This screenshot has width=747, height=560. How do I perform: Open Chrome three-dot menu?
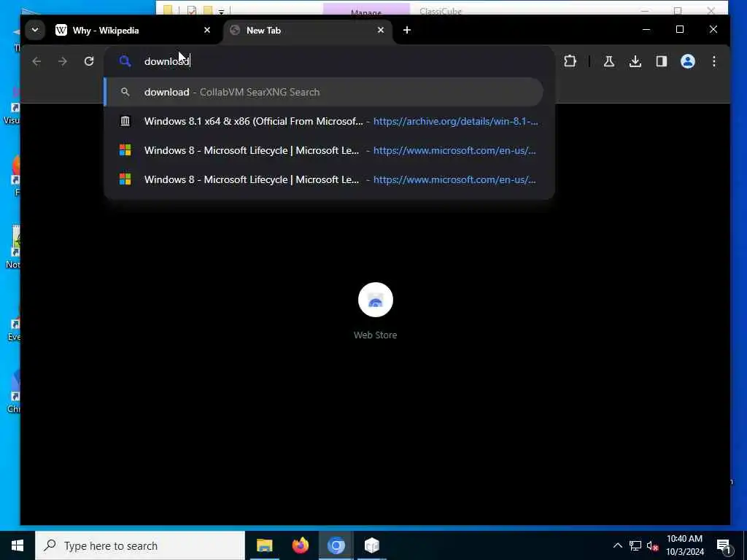click(x=713, y=61)
